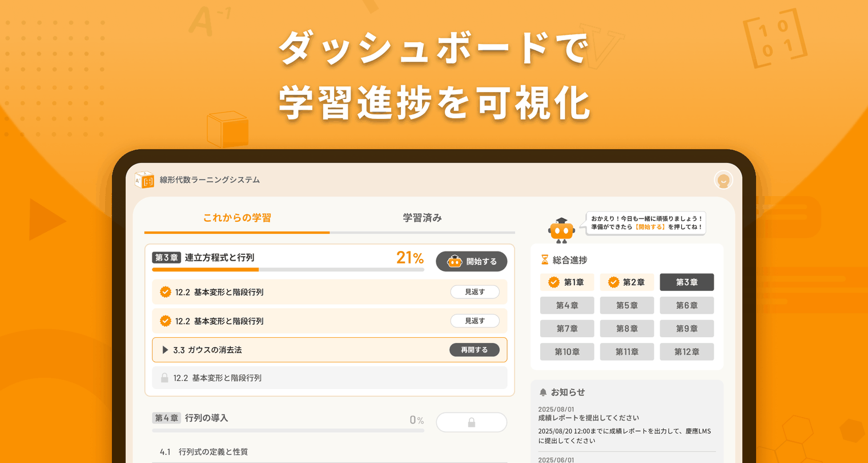This screenshot has height=463, width=868.
Task: Select 第5章 chip in progress grid
Action: 627,305
